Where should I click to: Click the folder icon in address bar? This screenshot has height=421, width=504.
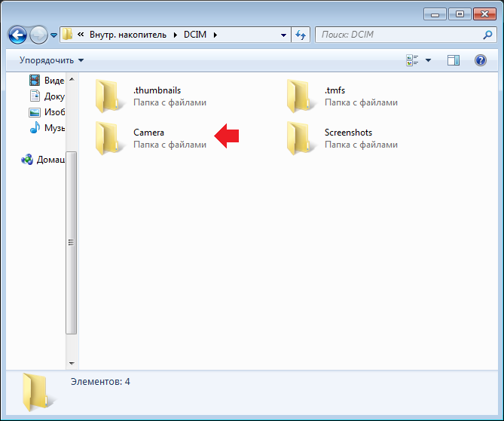coord(67,35)
